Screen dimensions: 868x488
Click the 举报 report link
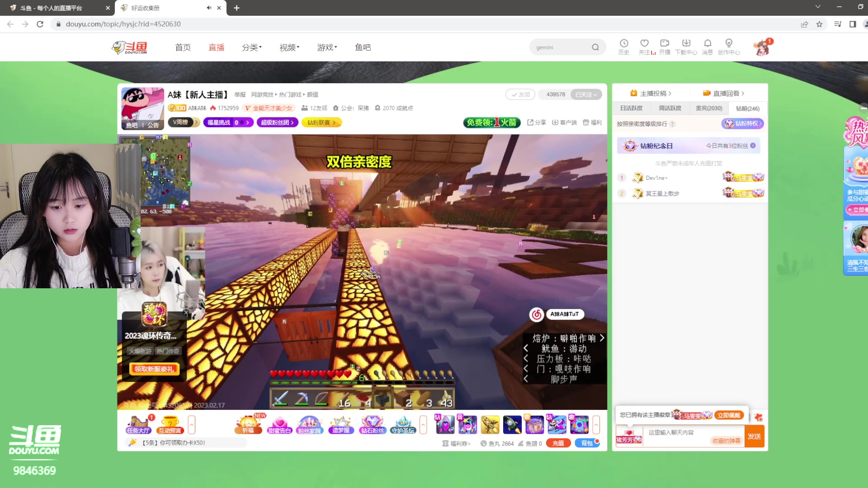pyautogui.click(x=240, y=94)
